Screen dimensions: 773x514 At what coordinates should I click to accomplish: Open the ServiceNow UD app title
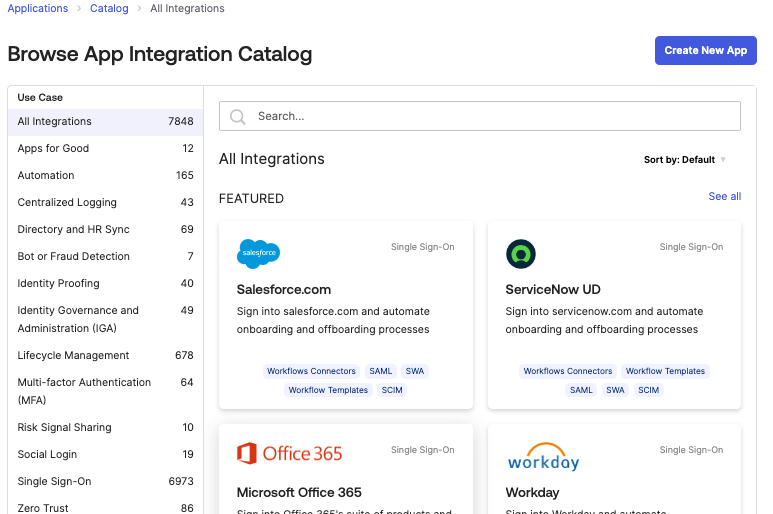tap(553, 290)
